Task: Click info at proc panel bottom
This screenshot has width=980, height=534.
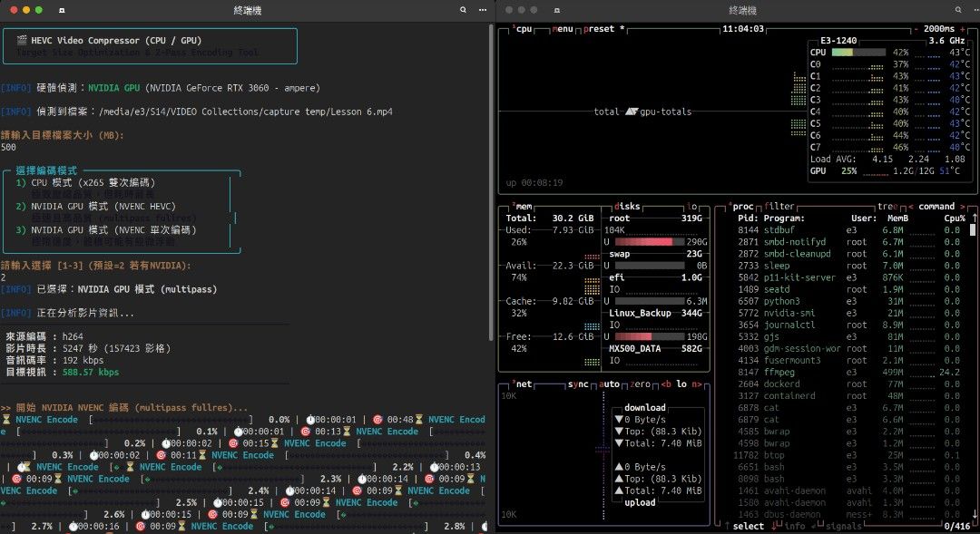Action: (x=794, y=526)
